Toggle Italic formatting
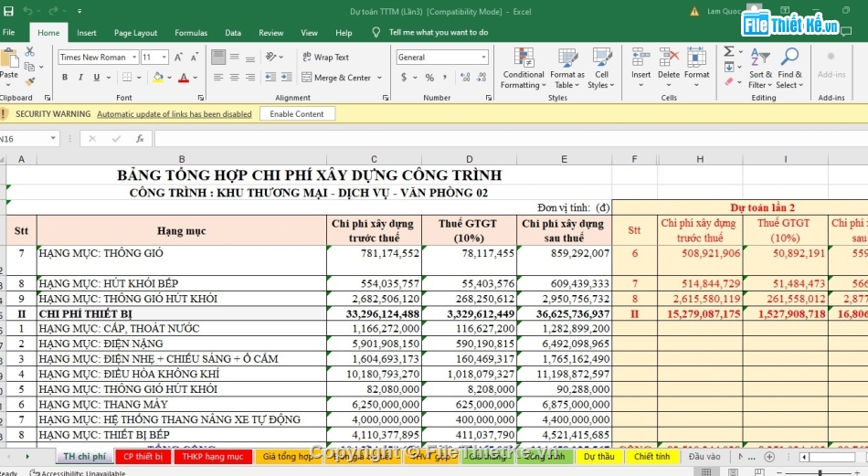Image resolution: width=868 pixels, height=476 pixels. pos(80,78)
